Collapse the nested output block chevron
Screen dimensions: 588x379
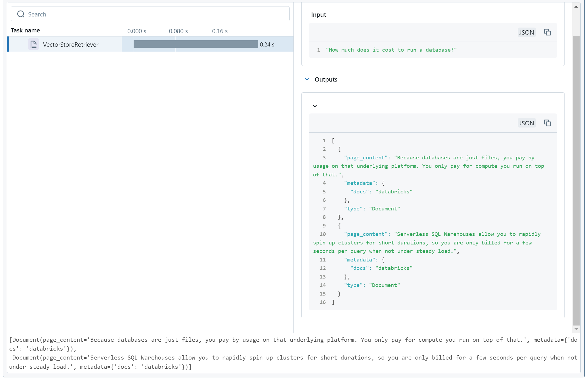(x=315, y=106)
